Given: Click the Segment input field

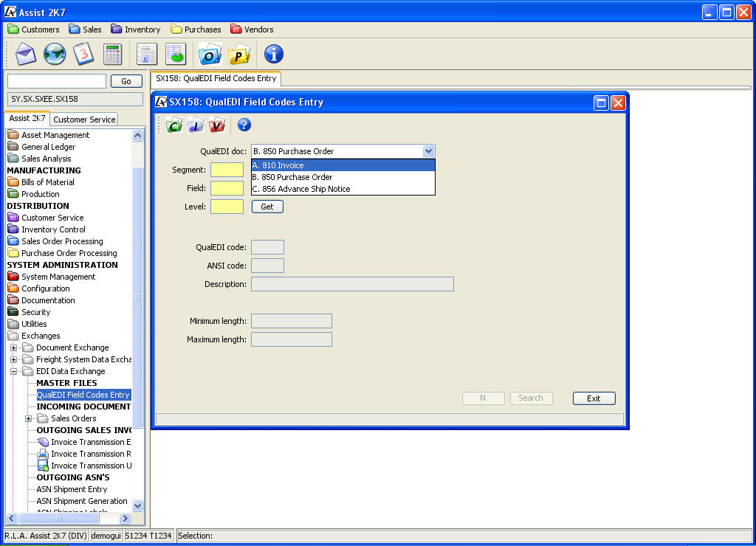Looking at the screenshot, I should (x=227, y=170).
